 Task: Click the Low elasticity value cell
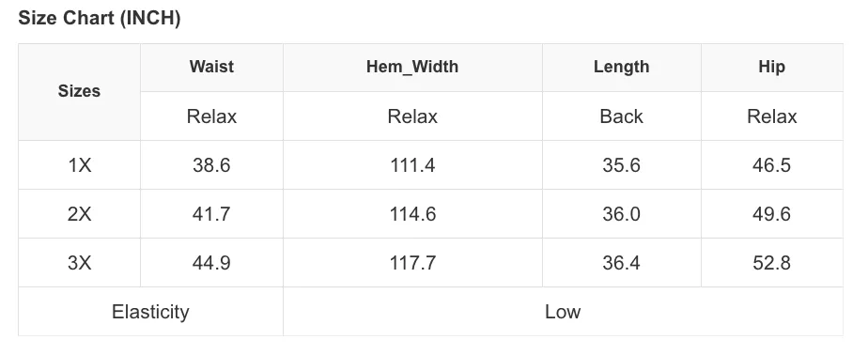(x=563, y=312)
